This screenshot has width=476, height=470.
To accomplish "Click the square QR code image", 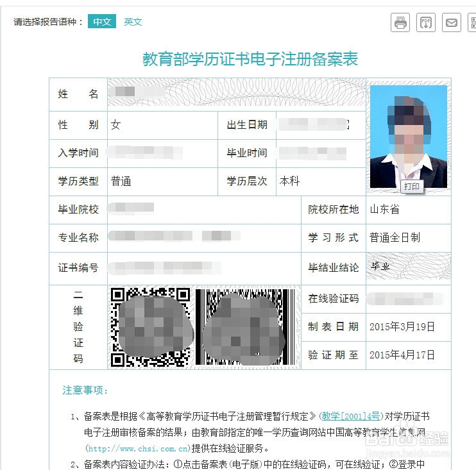I will pos(151,327).
